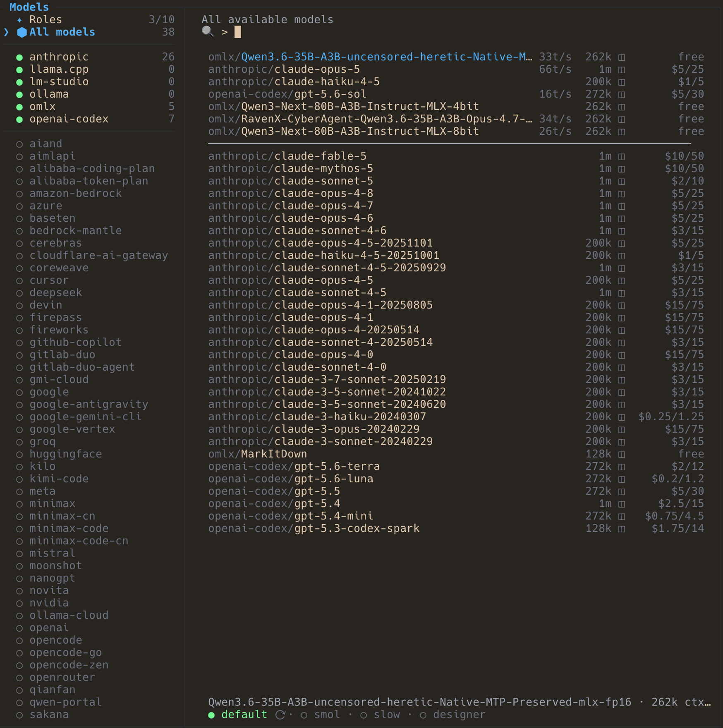723x728 pixels.
Task: Click the 3/10 count next to Roles
Action: pos(162,19)
